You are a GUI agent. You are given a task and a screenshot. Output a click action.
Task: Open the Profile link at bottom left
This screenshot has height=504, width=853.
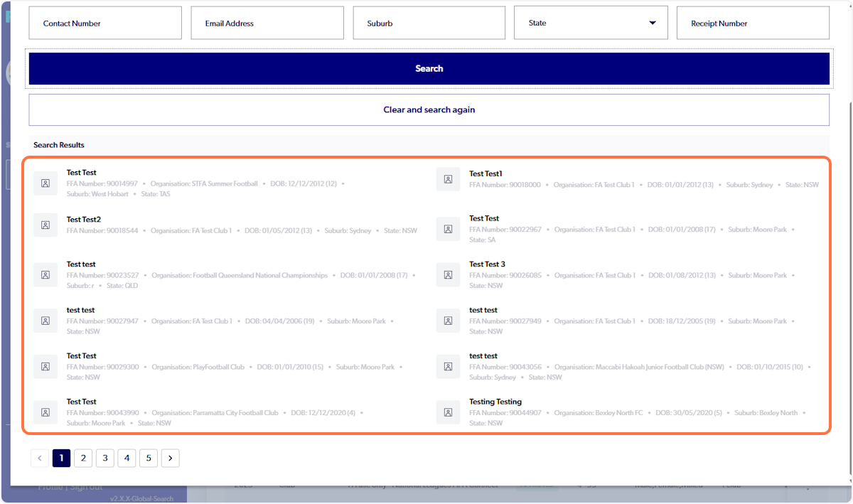click(50, 486)
